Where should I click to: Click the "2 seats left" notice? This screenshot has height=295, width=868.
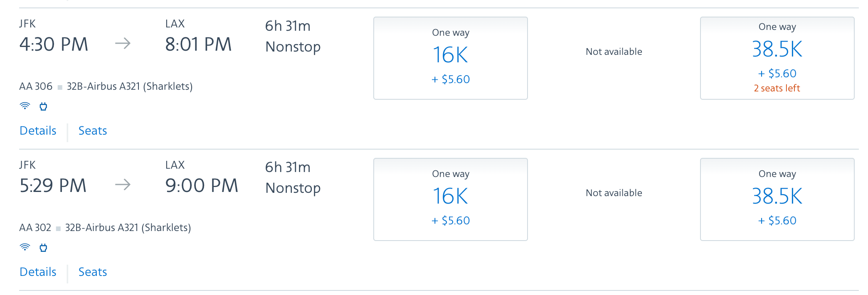tap(777, 88)
